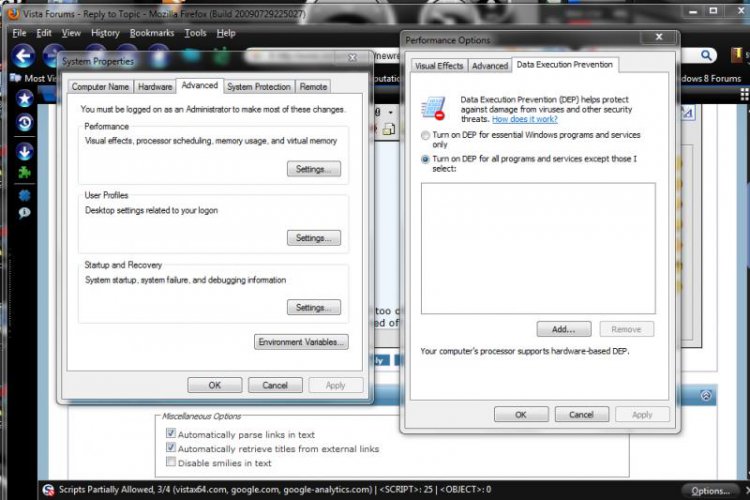Switch to Remote tab
Image resolution: width=750 pixels, height=500 pixels.
tap(313, 87)
